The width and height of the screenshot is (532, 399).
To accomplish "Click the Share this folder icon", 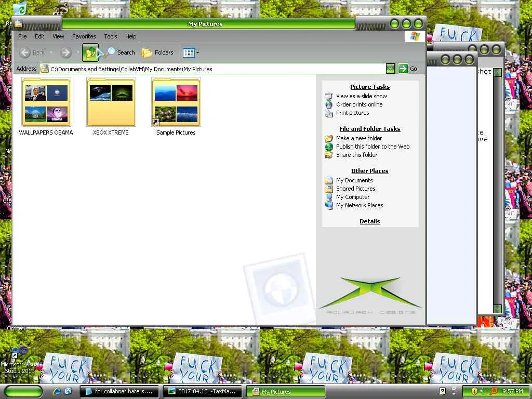I will (329, 155).
